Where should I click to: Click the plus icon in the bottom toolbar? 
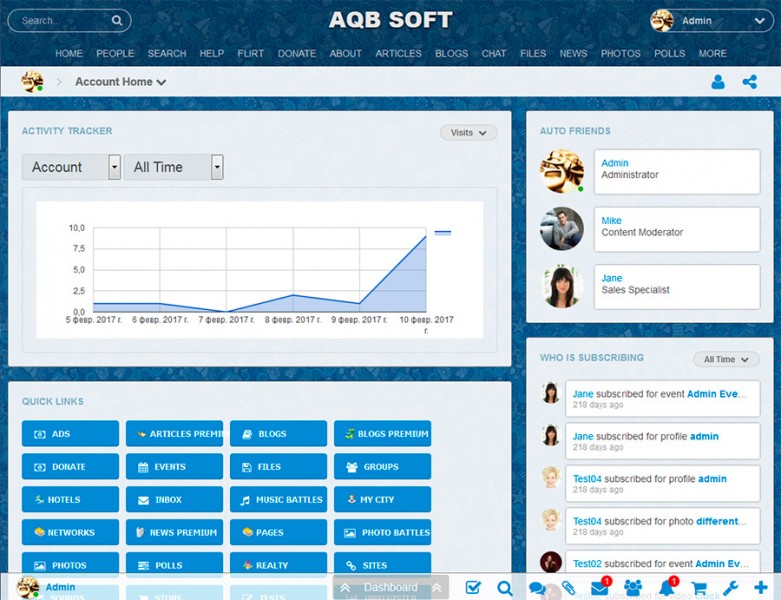[761, 588]
